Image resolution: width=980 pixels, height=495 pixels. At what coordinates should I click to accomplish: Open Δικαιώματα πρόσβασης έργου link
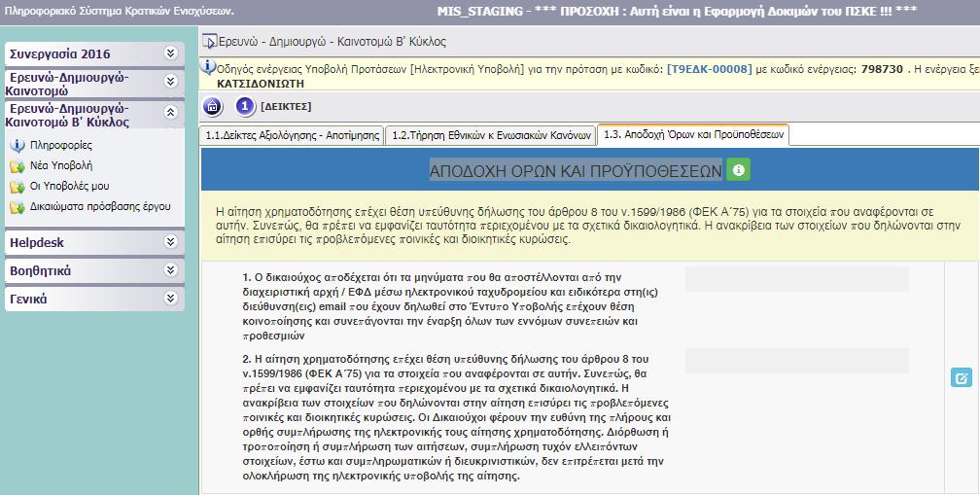(100, 206)
